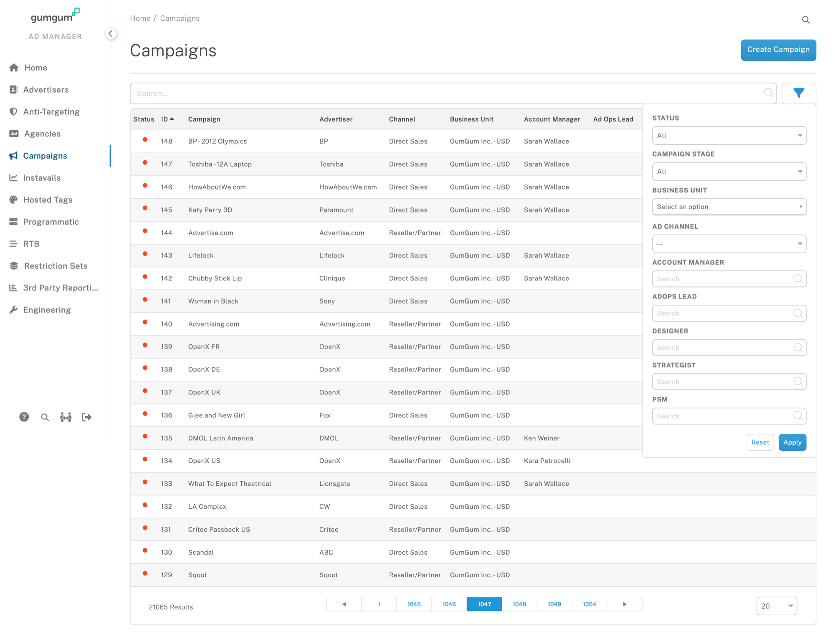Click the Create Campaign button
This screenshot has height=644, width=835.
pos(778,50)
